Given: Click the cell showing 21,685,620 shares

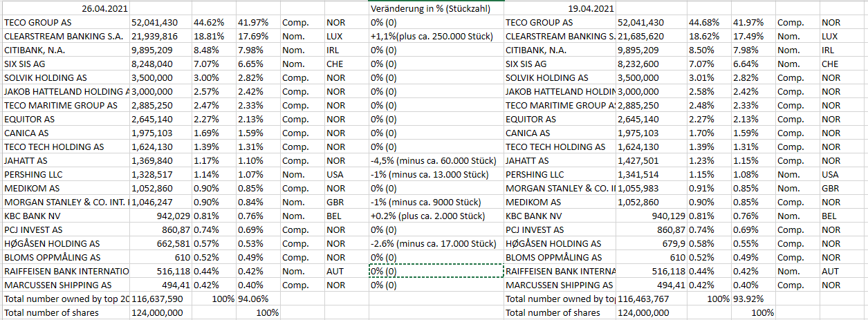Looking at the screenshot, I should (x=640, y=36).
